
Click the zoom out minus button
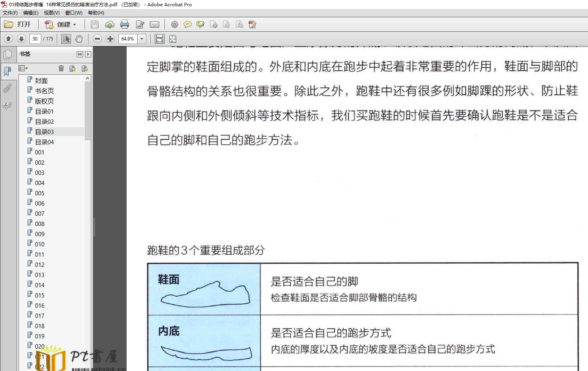tap(98, 39)
